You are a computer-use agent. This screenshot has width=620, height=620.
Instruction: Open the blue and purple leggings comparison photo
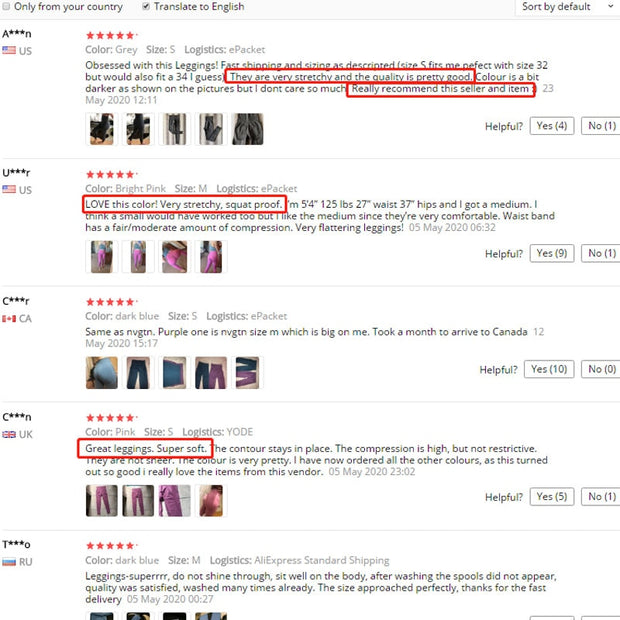pyautogui.click(x=211, y=372)
